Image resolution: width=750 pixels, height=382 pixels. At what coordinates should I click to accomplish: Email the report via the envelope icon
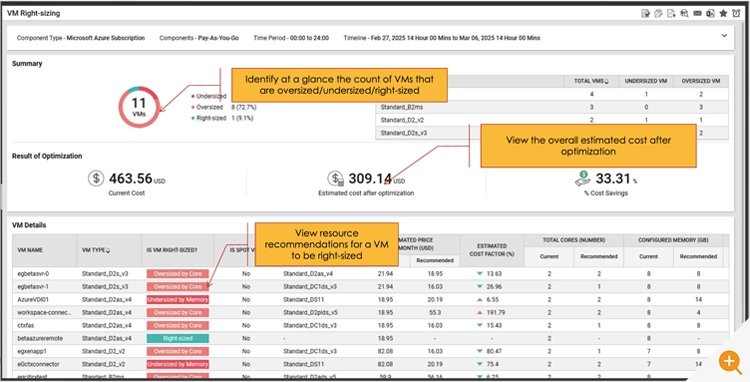tap(697, 13)
